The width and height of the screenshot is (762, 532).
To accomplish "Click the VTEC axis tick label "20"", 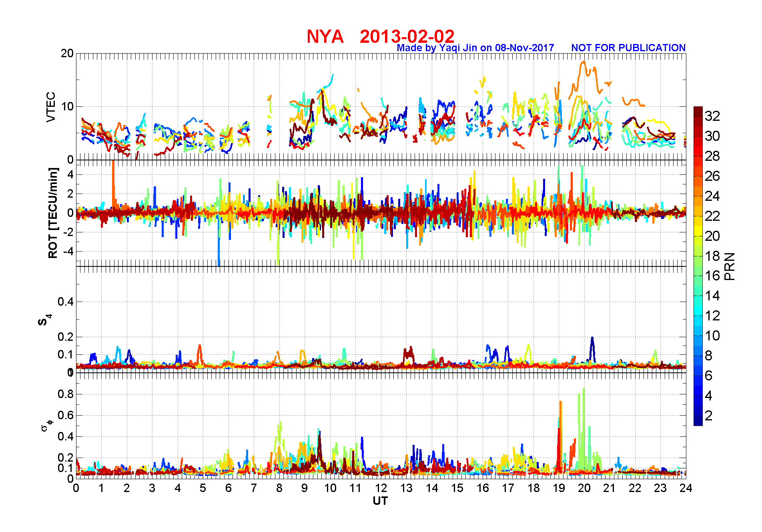I will (67, 53).
